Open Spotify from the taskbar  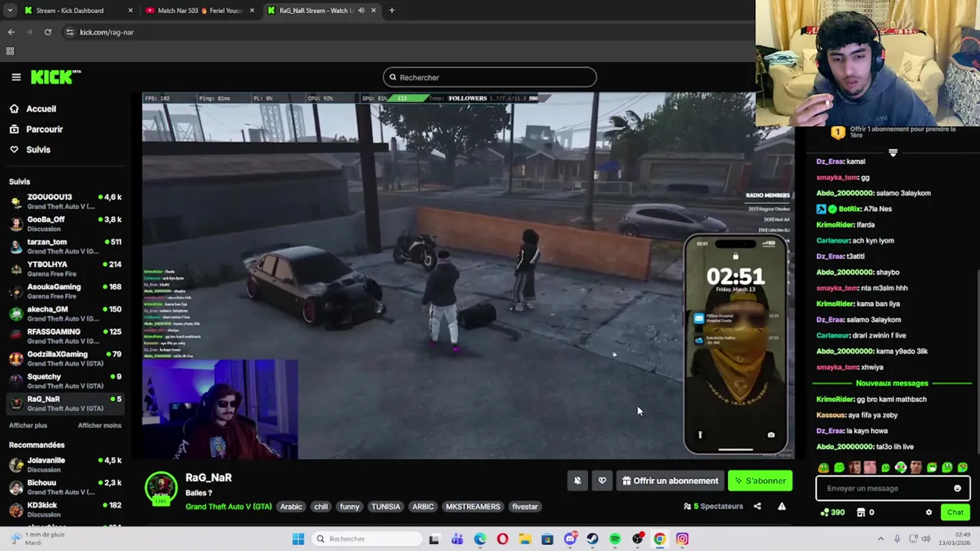click(615, 539)
